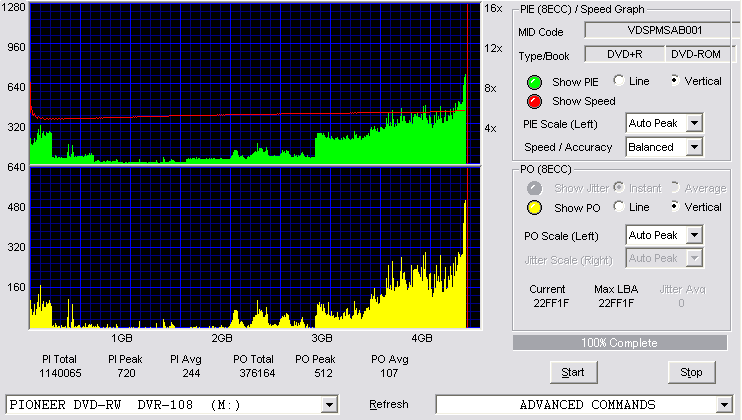Click the 3GB axis label
The image size is (742, 420).
tap(322, 338)
